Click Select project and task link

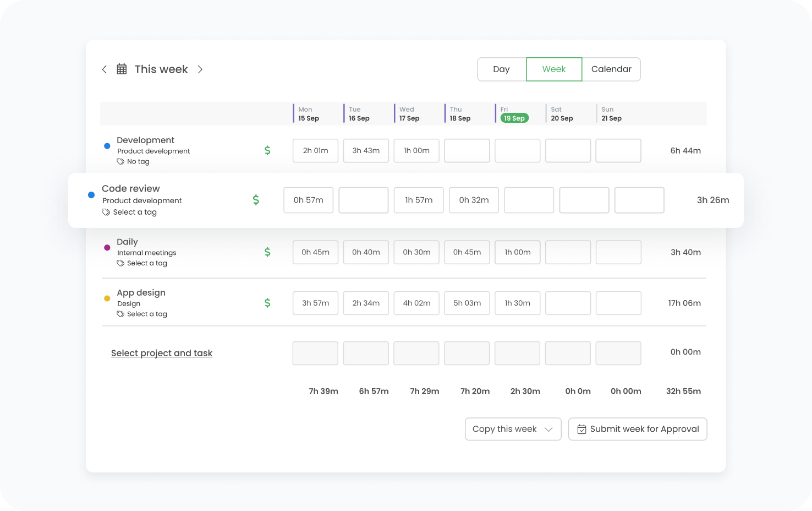tap(162, 353)
